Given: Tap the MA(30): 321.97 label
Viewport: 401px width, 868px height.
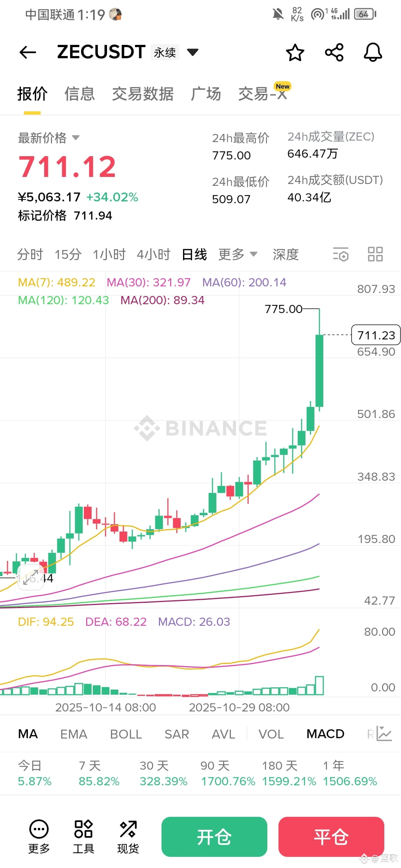Looking at the screenshot, I should click(x=149, y=282).
